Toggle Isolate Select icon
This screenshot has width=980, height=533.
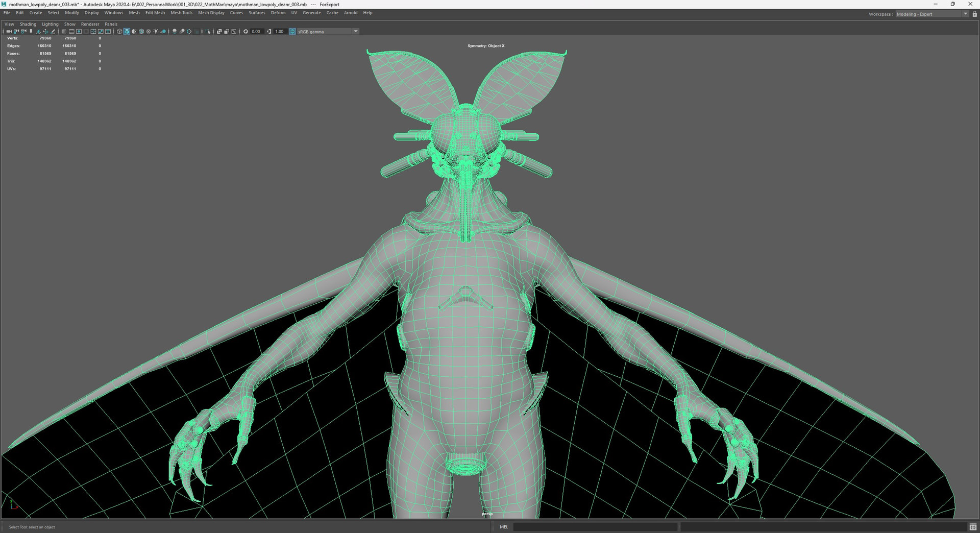[208, 32]
